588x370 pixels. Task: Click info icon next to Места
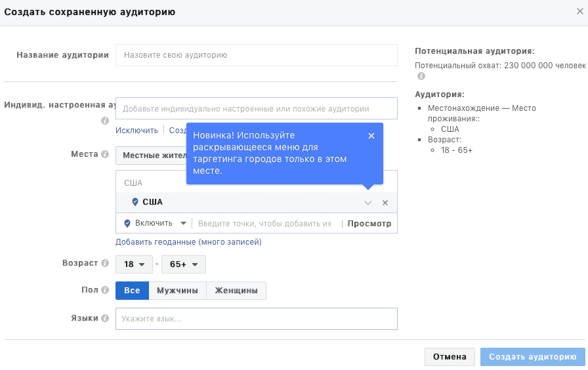pos(105,154)
